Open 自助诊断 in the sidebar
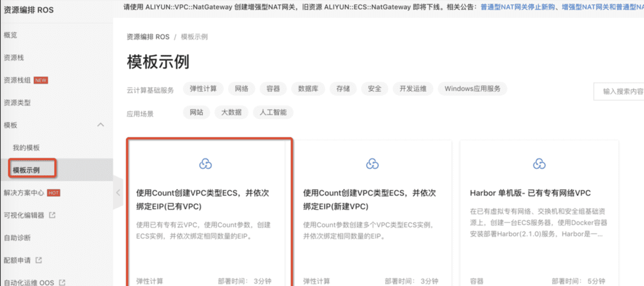644x286 pixels. tap(17, 237)
